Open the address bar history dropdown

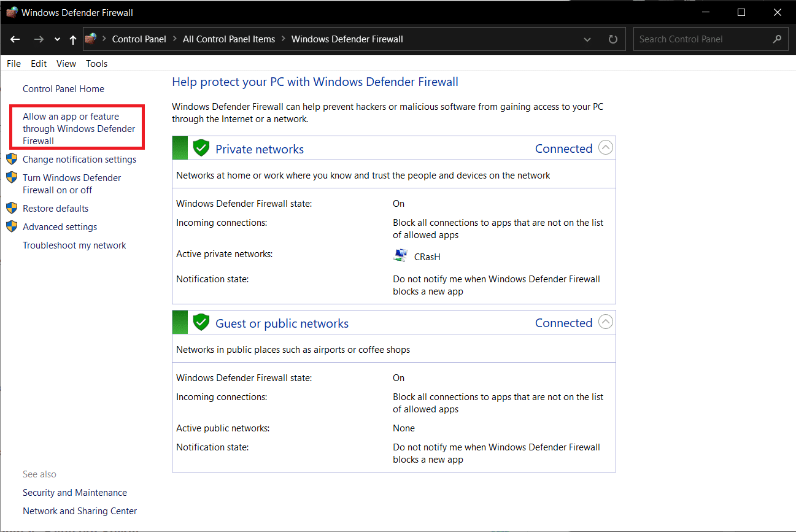click(587, 39)
